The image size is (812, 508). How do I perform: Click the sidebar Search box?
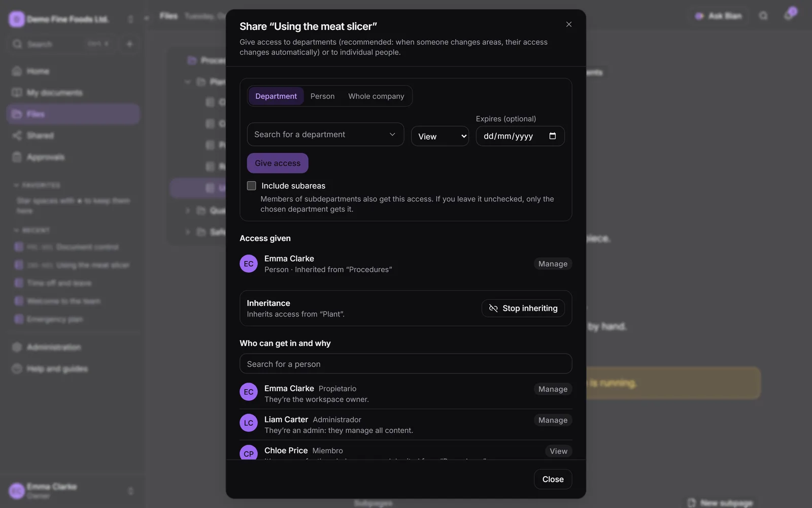coord(61,44)
